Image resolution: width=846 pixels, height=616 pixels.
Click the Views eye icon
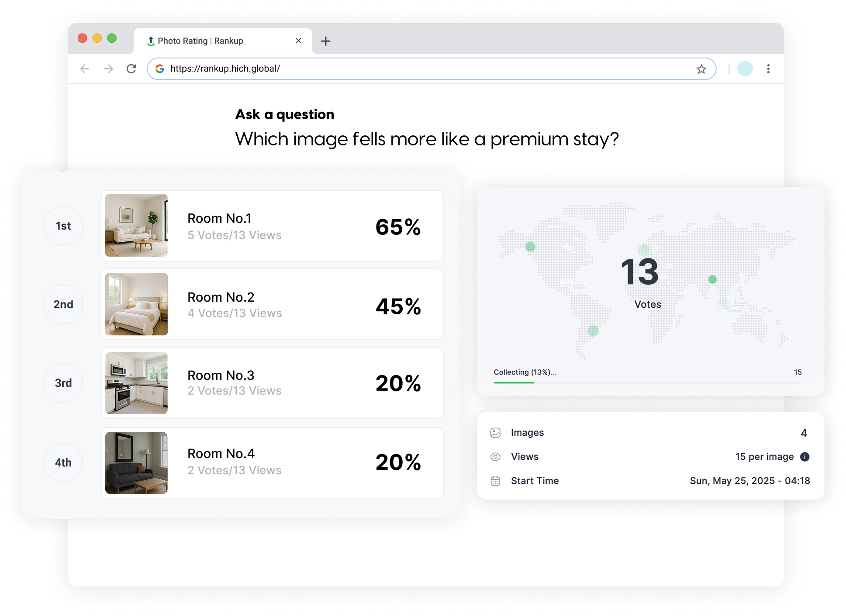(495, 457)
